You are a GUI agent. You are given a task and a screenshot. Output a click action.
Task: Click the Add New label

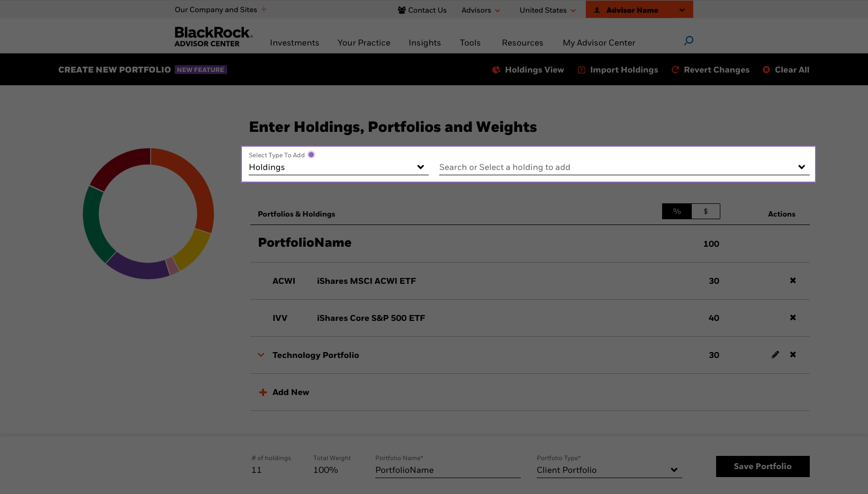point(291,392)
